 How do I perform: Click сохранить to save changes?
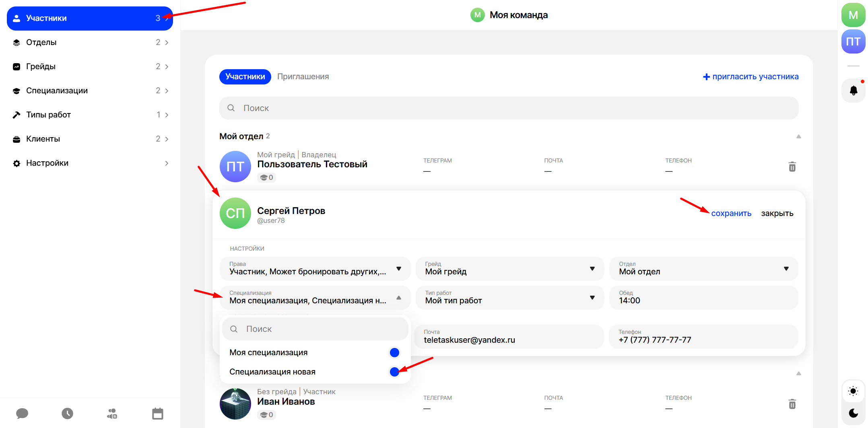731,213
